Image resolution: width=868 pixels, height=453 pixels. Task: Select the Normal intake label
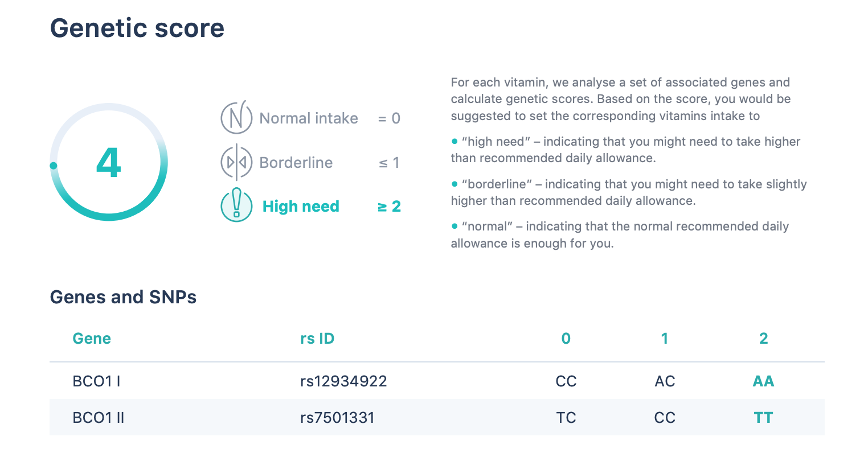[309, 118]
